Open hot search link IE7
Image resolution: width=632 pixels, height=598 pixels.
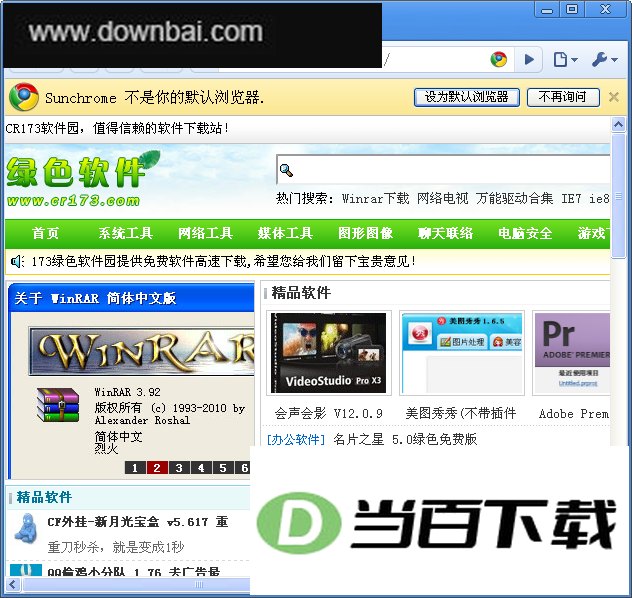point(571,199)
